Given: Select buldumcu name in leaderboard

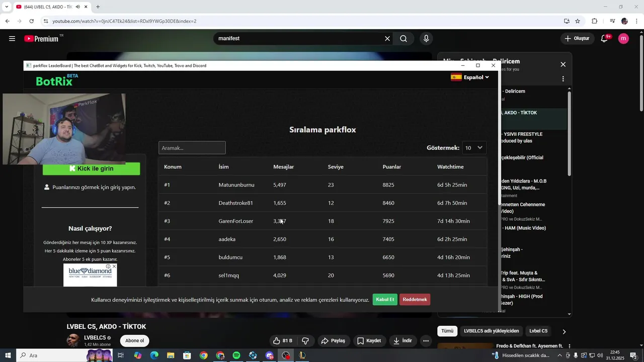Looking at the screenshot, I should pos(230,257).
